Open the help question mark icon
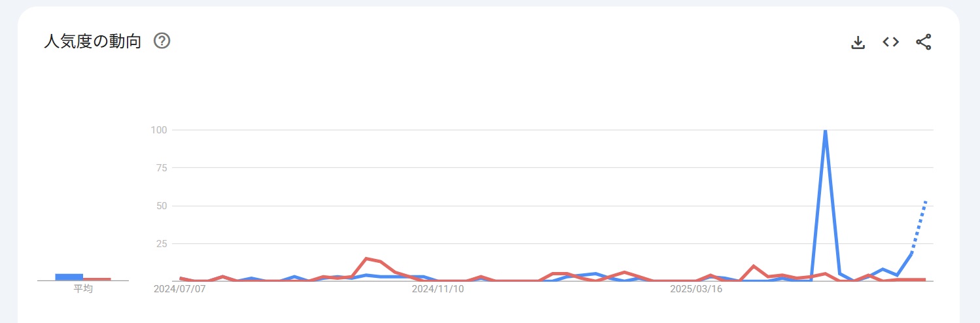This screenshot has height=323, width=980. pos(162,41)
